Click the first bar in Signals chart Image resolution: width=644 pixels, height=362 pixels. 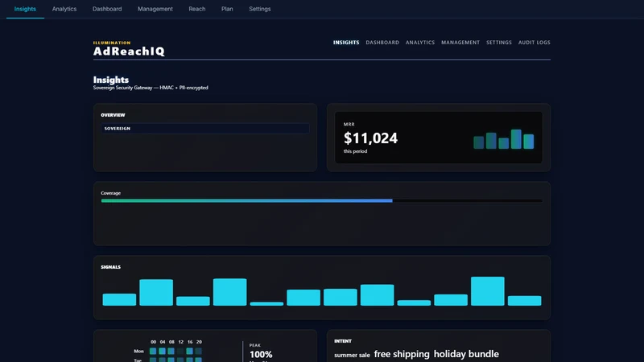coord(119,299)
